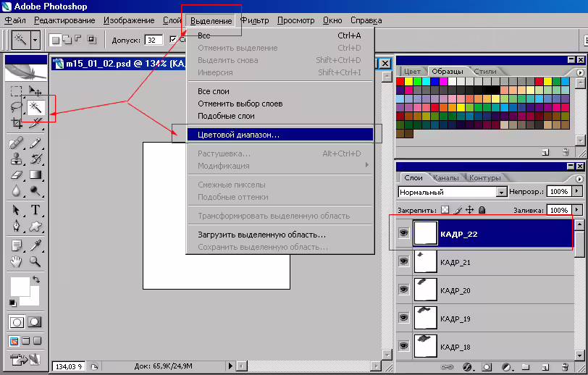This screenshot has width=588, height=375.
Task: Select the Crop tool
Action: point(16,123)
